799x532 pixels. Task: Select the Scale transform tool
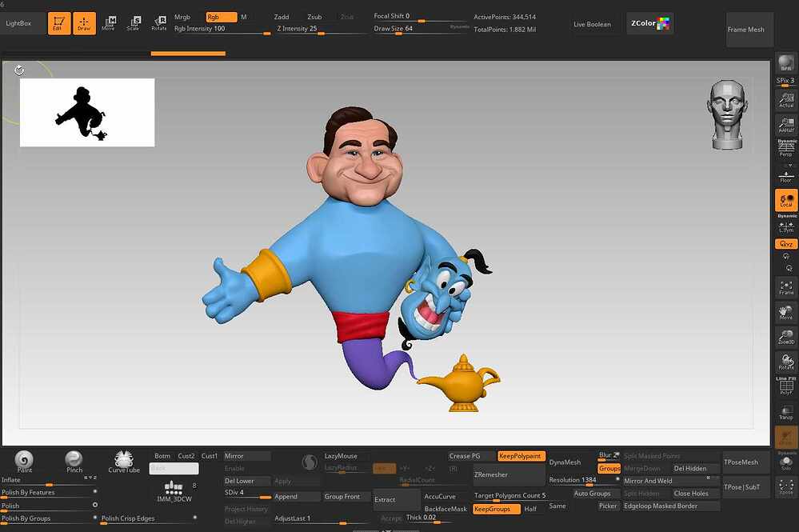[x=134, y=23]
